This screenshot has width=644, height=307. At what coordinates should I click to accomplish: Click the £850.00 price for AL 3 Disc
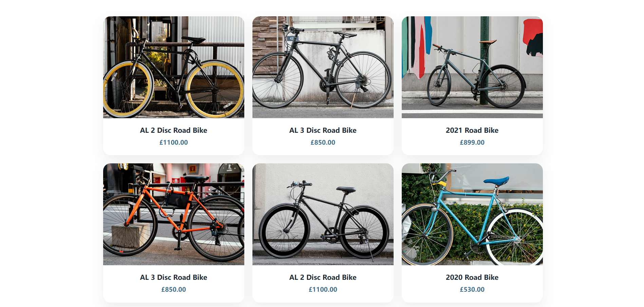click(x=322, y=142)
